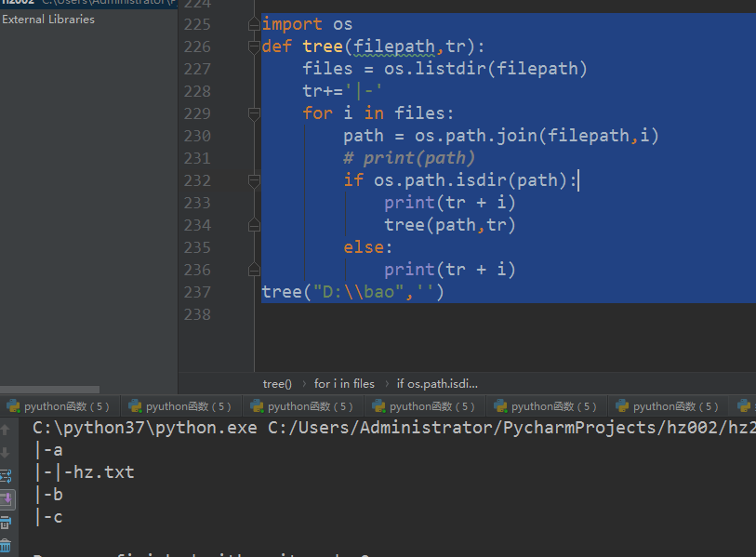This screenshot has height=557, width=756.
Task: Click the Print icon in run toolbar
Action: [x=6, y=522]
